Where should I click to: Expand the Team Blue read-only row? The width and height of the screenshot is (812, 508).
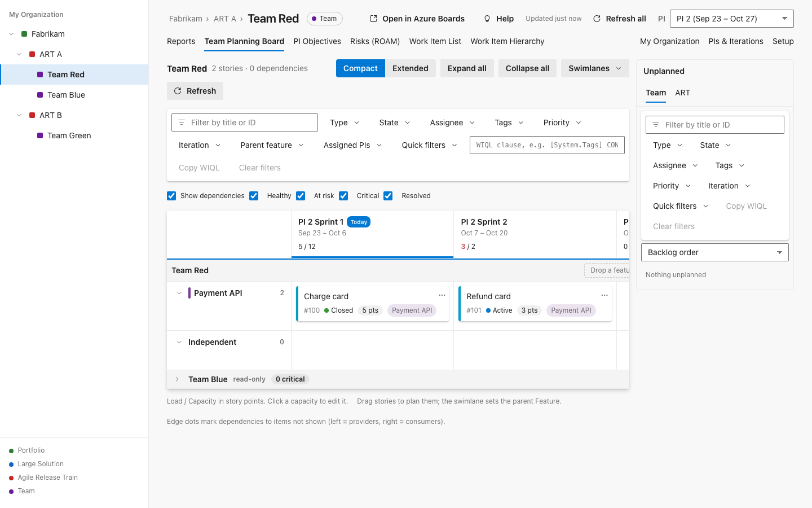tap(177, 379)
